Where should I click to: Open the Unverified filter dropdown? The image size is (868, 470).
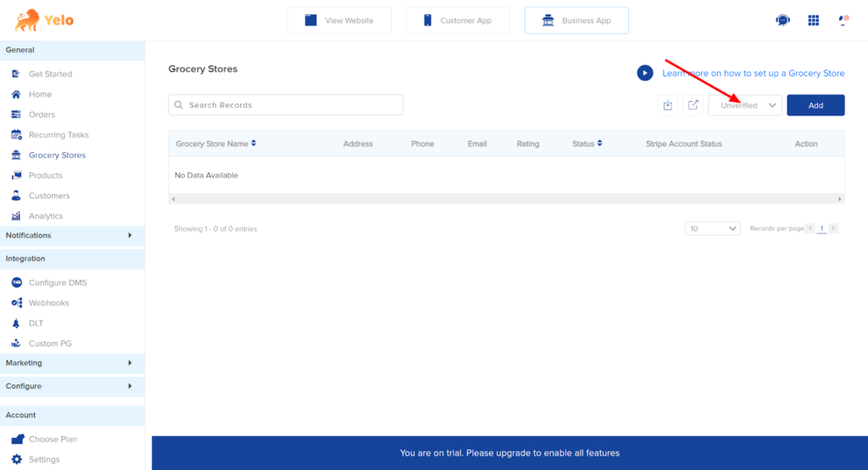(x=745, y=105)
